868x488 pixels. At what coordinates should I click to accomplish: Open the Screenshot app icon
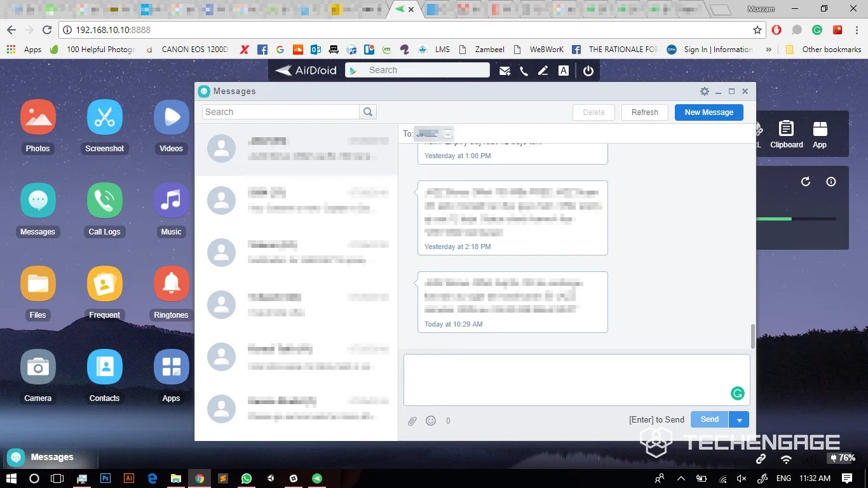105,117
